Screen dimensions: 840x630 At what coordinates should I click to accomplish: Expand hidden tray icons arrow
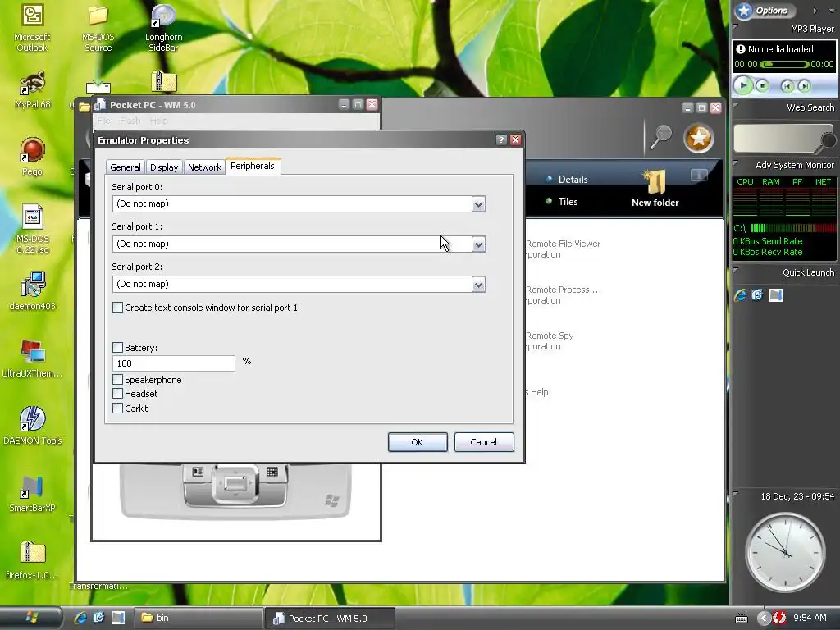[764, 619]
